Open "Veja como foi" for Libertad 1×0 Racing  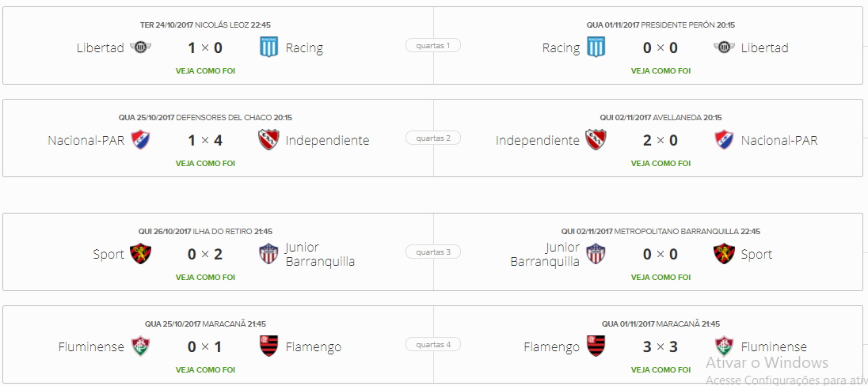point(205,70)
